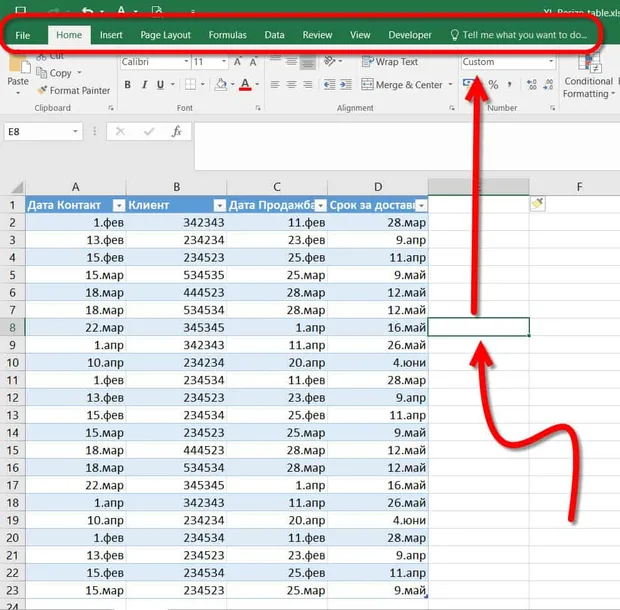Click the Increase Indent icon
620x610 pixels.
pos(346,84)
